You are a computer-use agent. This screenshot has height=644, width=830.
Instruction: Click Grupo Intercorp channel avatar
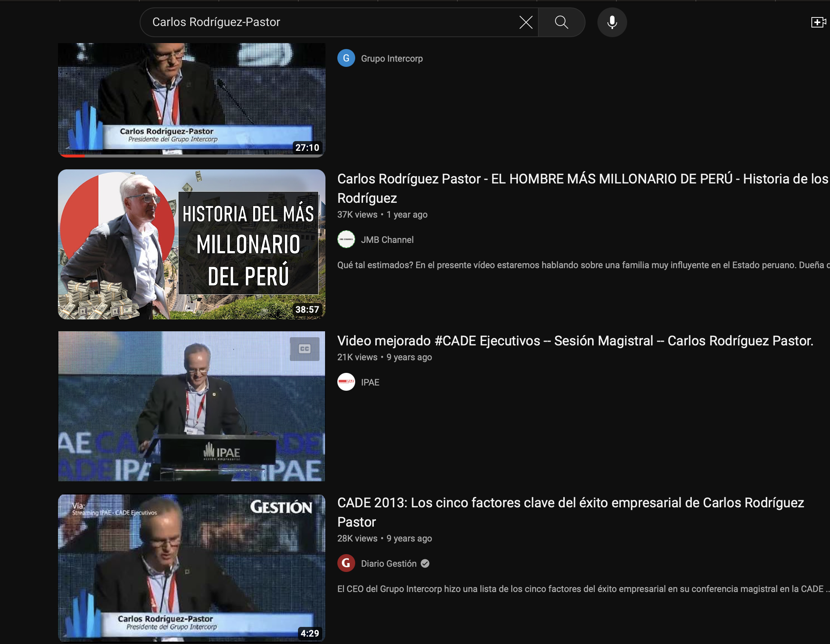click(346, 58)
